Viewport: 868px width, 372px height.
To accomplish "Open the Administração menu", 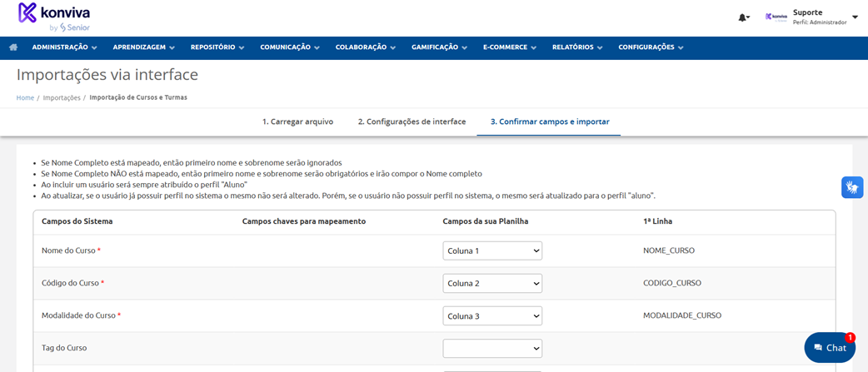I will coord(64,47).
